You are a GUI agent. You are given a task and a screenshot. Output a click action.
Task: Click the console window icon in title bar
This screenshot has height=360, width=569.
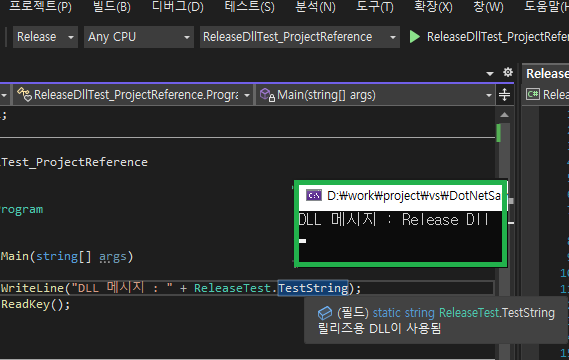point(314,196)
